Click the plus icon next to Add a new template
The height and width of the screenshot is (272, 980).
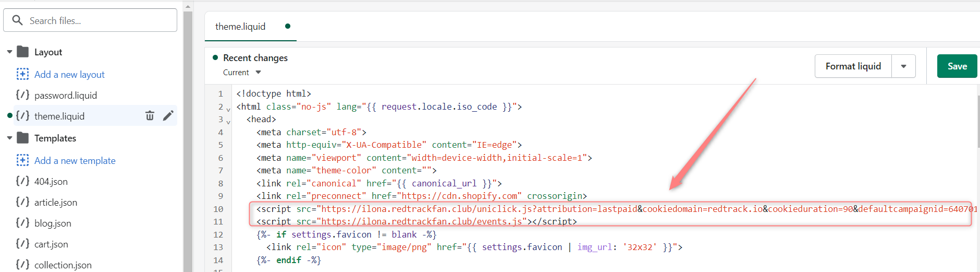click(22, 160)
